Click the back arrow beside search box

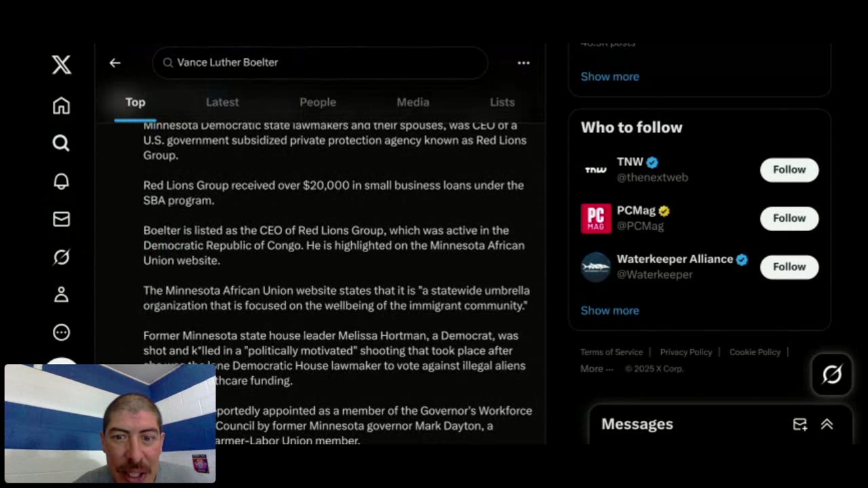pos(115,62)
